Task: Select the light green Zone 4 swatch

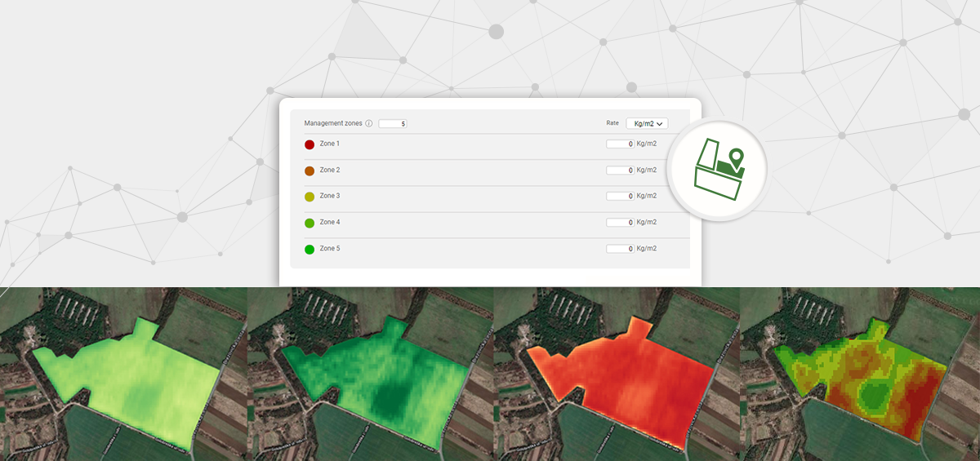Action: pyautogui.click(x=310, y=223)
